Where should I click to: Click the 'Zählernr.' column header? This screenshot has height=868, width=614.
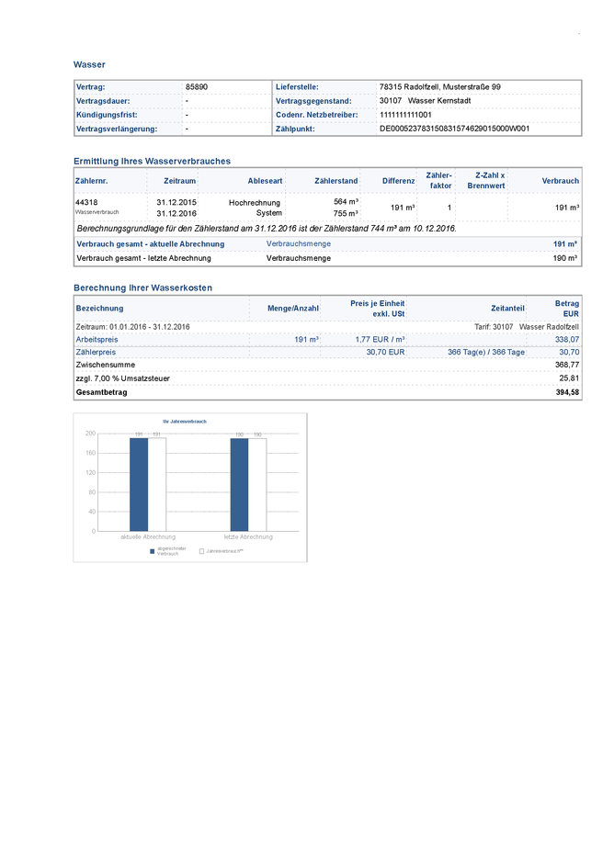(91, 181)
